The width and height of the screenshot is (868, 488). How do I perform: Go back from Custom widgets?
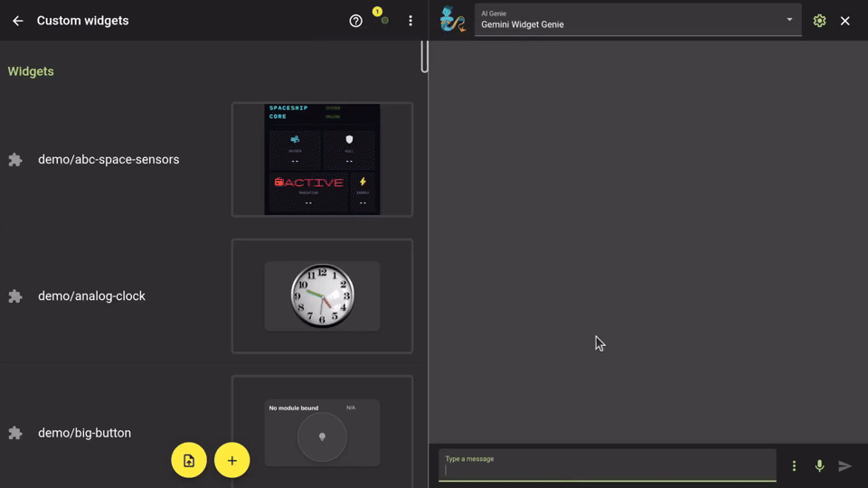coord(18,21)
